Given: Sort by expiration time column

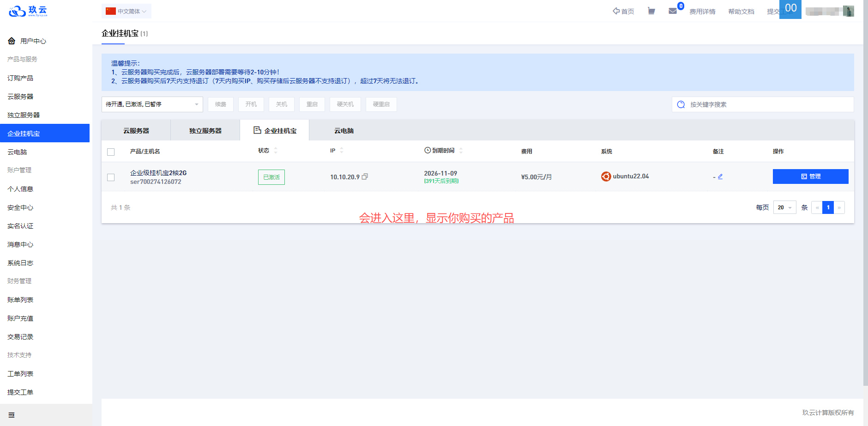Looking at the screenshot, I should tap(461, 151).
